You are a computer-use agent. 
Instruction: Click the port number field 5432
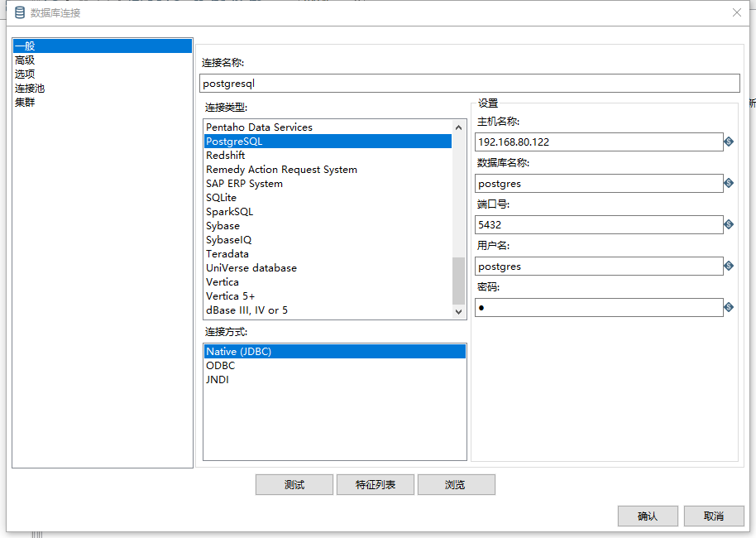[x=599, y=225]
